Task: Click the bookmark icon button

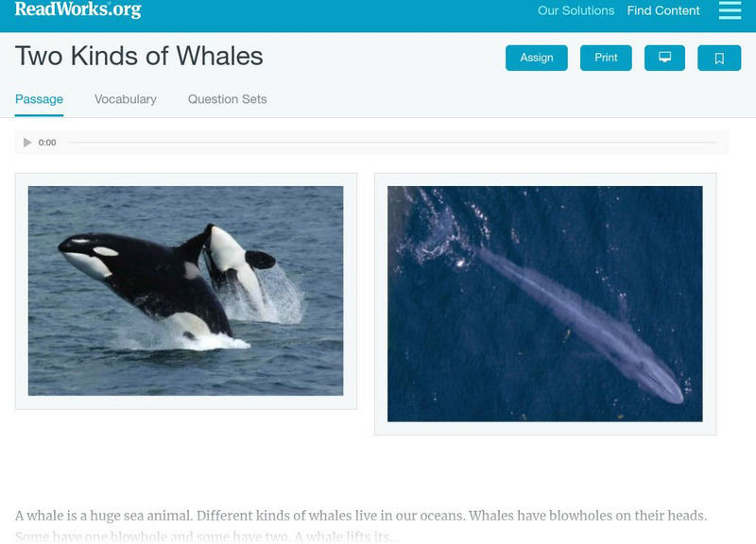Action: [x=719, y=58]
